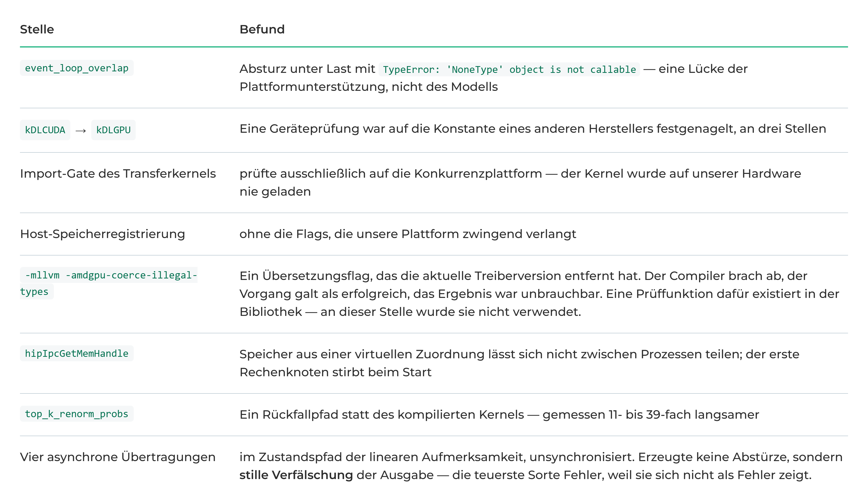The width and height of the screenshot is (868, 504).
Task: Select the kDLGPU code tag
Action: [113, 130]
